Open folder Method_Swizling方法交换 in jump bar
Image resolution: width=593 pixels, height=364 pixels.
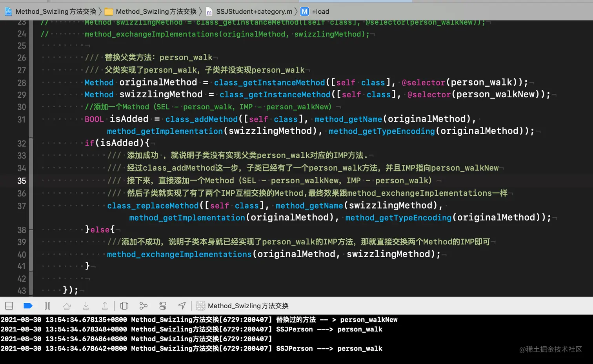(x=156, y=12)
